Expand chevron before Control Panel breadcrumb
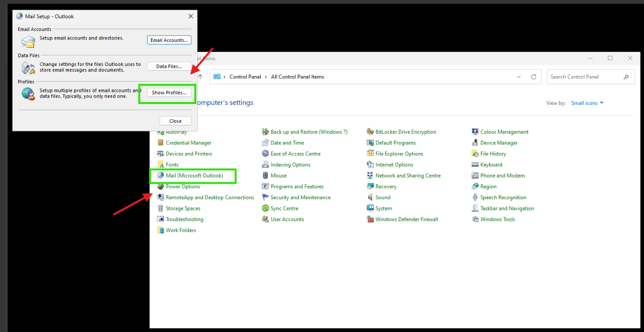644x332 pixels. 225,77
